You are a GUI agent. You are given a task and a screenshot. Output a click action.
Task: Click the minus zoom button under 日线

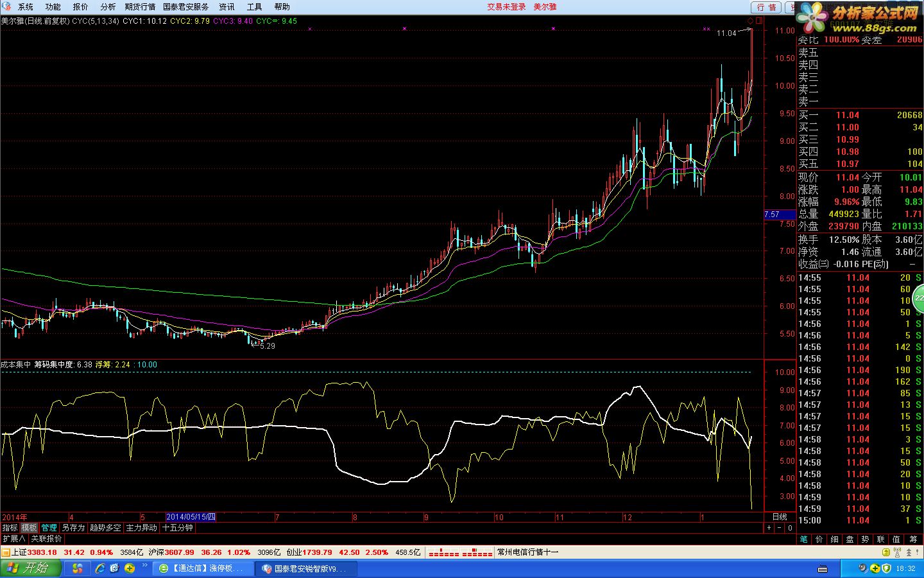coord(780,527)
